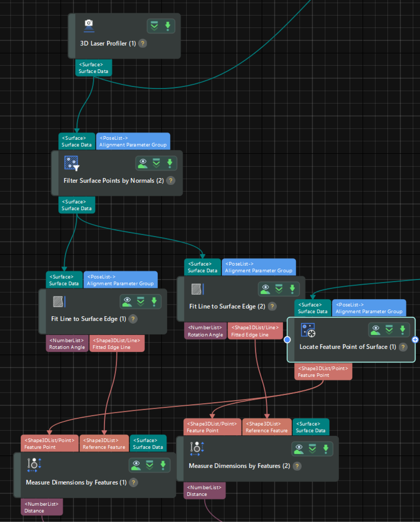Screen dimensions: 420x522
Task: Run the Measure Dimensions by Features (1) step
Action: 163,465
